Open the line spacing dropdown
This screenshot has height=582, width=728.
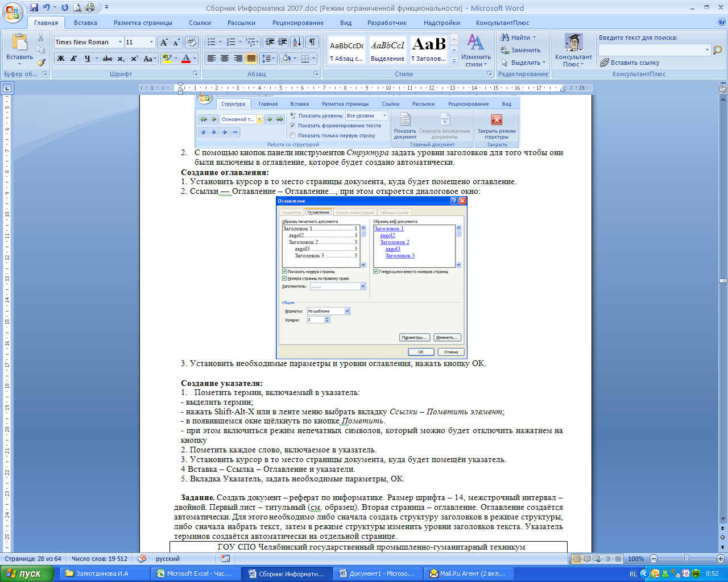267,59
